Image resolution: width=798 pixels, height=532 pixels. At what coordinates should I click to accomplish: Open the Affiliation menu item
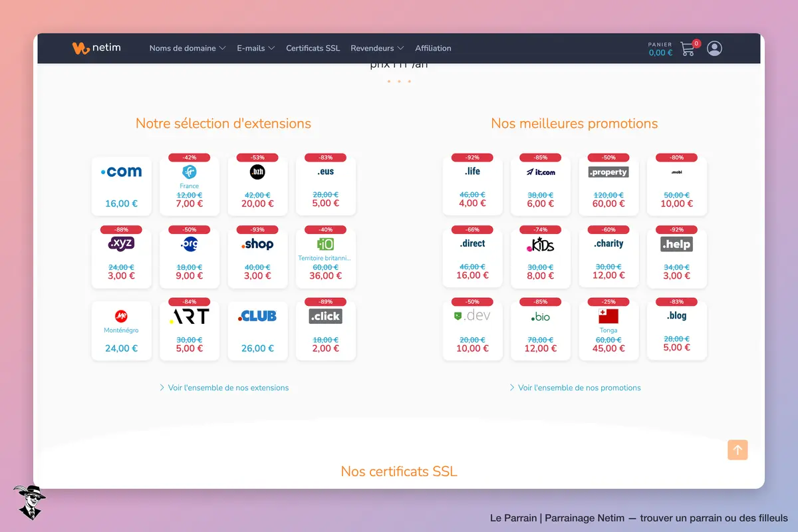click(x=433, y=49)
